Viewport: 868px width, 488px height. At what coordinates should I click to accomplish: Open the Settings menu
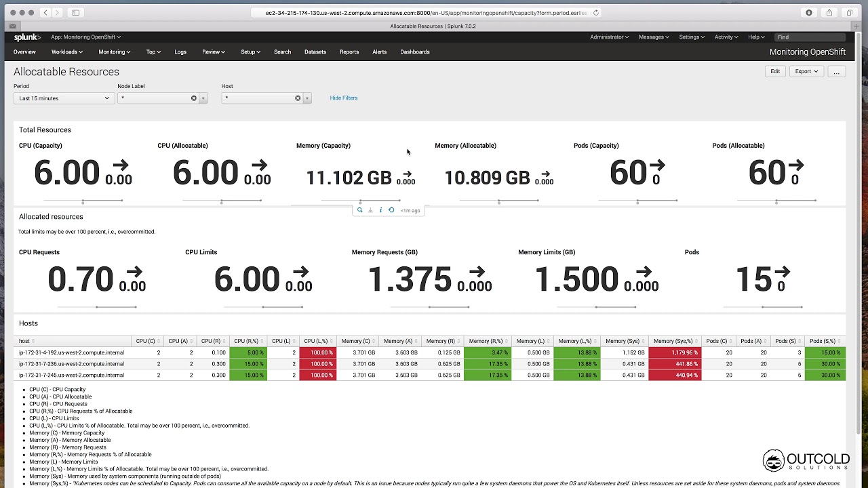pos(692,37)
